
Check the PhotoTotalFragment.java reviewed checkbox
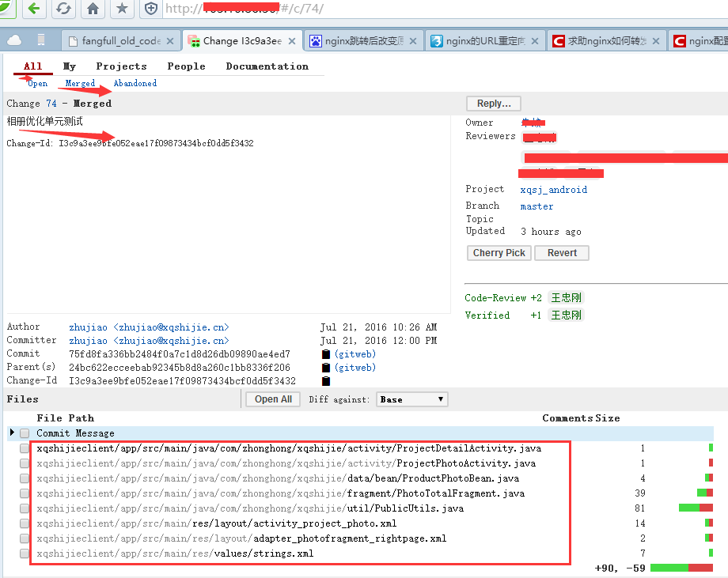pyautogui.click(x=25, y=493)
